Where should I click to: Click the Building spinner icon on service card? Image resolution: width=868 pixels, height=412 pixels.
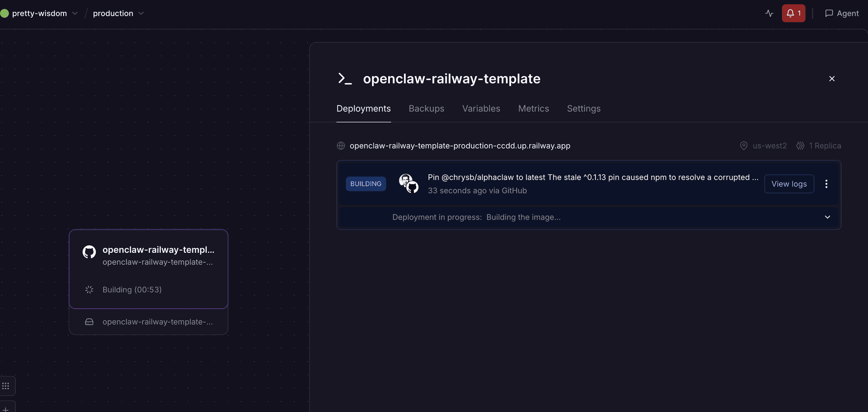pos(89,290)
